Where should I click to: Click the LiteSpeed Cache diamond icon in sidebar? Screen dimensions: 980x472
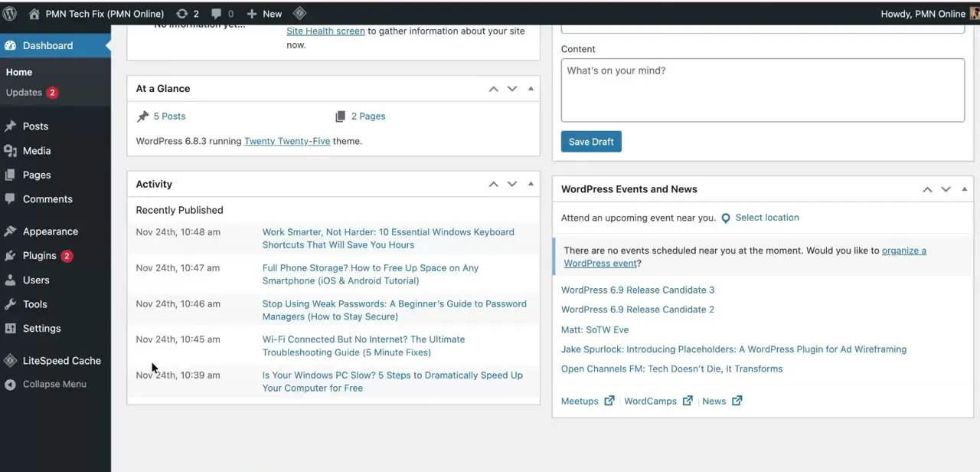point(10,361)
